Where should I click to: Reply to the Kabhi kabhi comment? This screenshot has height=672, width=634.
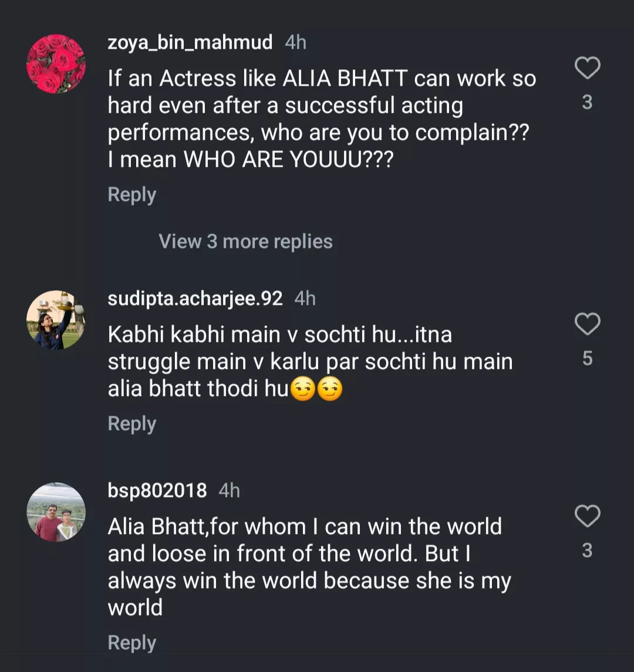131,424
